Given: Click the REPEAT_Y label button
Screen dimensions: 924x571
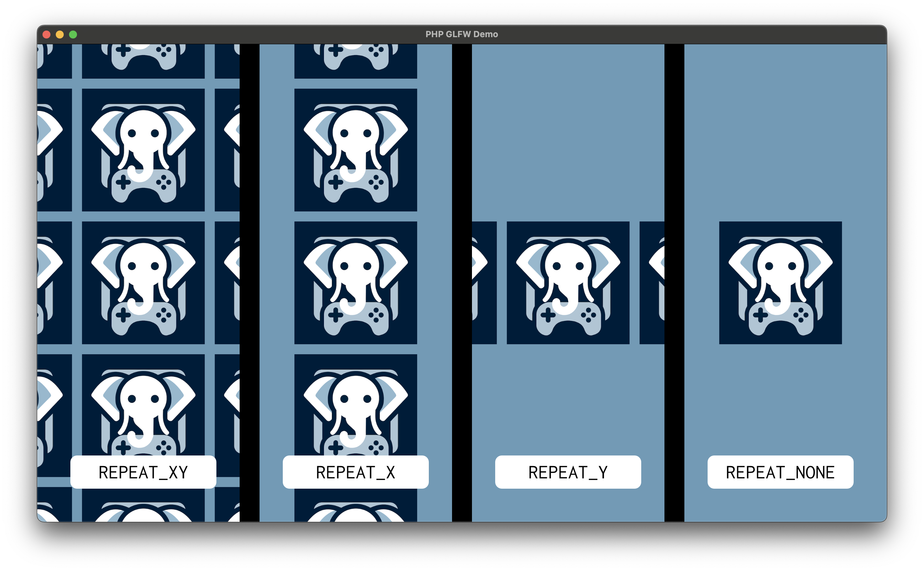Looking at the screenshot, I should coord(568,472).
